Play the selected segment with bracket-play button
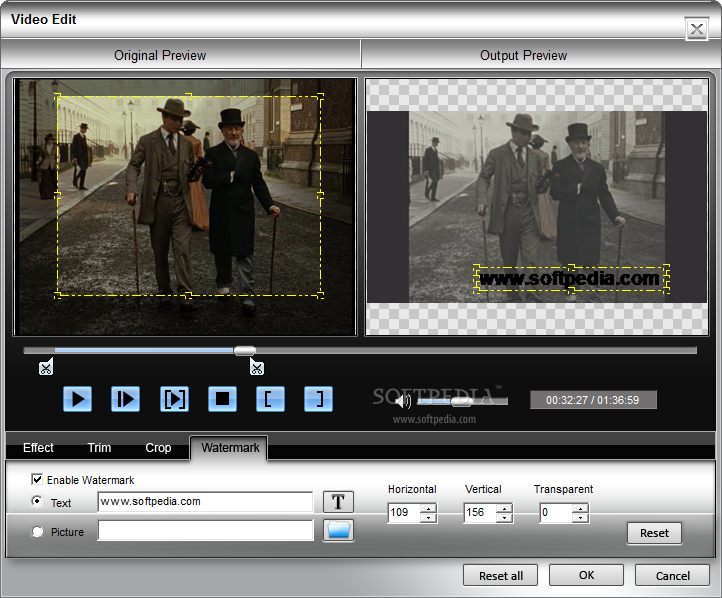 pos(174,399)
